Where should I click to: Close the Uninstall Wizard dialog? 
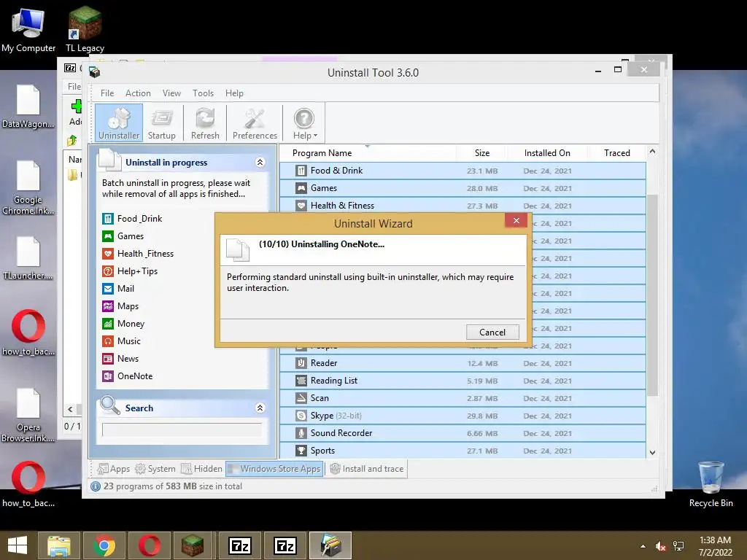(x=516, y=220)
